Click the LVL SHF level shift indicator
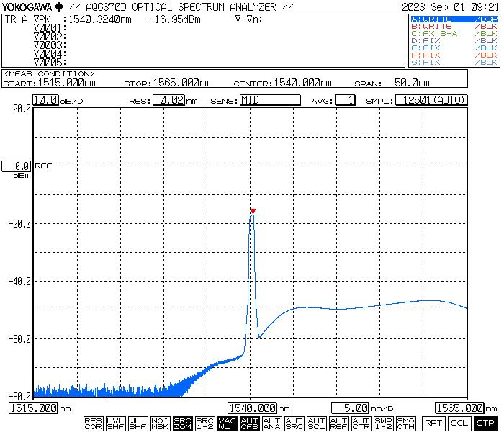Image resolution: width=504 pixels, height=432 pixels. [x=115, y=423]
